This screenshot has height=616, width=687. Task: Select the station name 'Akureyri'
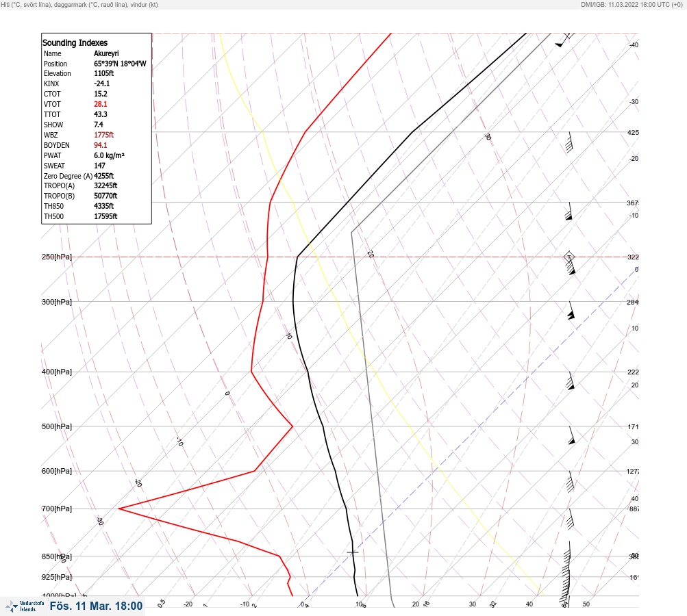[x=106, y=53]
